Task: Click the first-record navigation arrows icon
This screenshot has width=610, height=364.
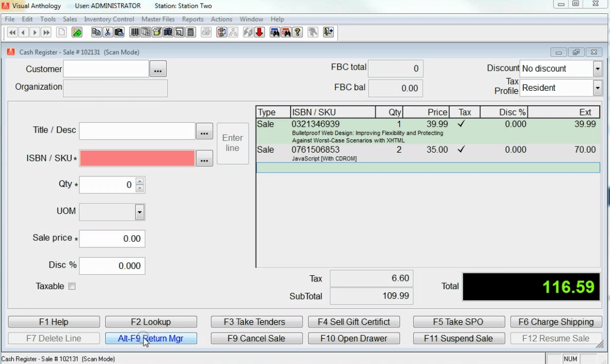Action: 11,32
